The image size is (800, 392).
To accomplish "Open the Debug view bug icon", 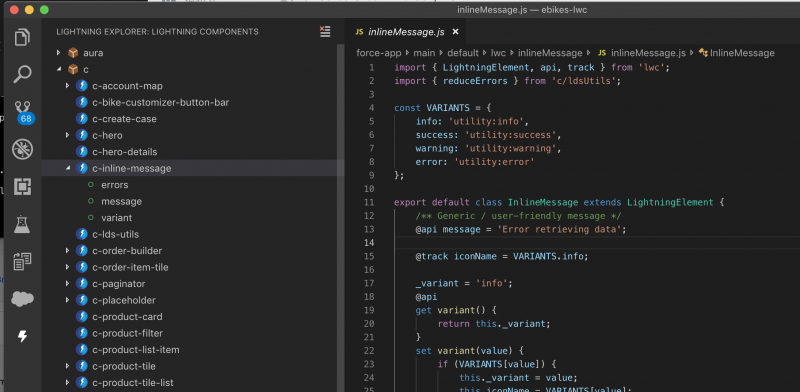I will (x=22, y=150).
